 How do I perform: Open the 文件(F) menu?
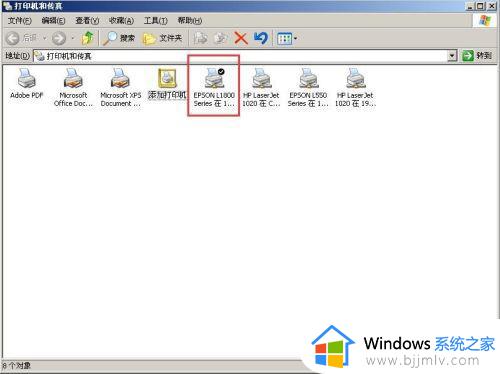click(19, 21)
